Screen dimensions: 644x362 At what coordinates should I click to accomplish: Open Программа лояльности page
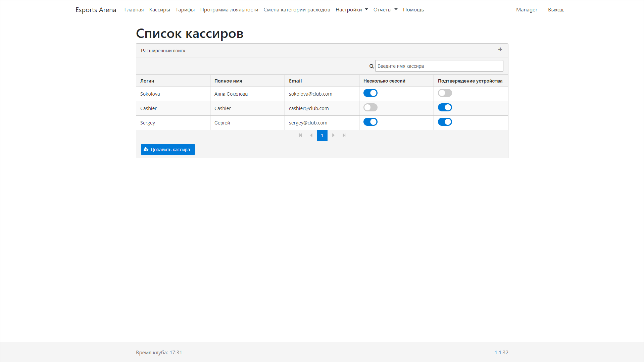click(229, 10)
